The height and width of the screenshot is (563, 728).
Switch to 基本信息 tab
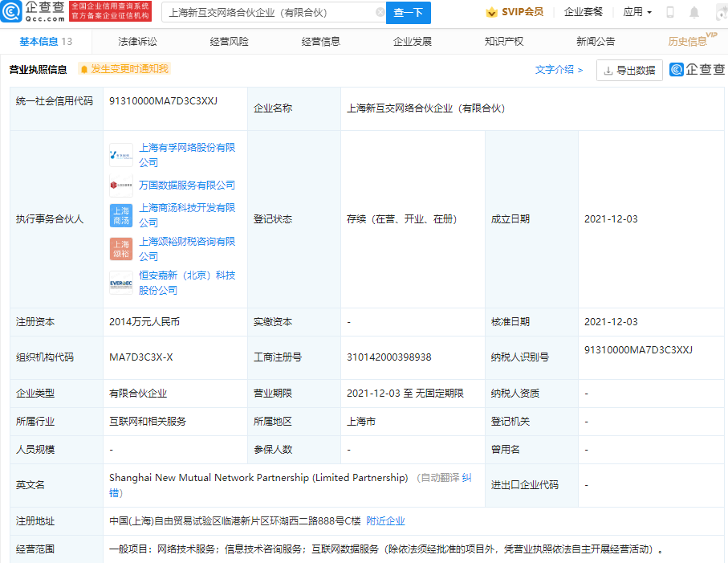click(46, 41)
